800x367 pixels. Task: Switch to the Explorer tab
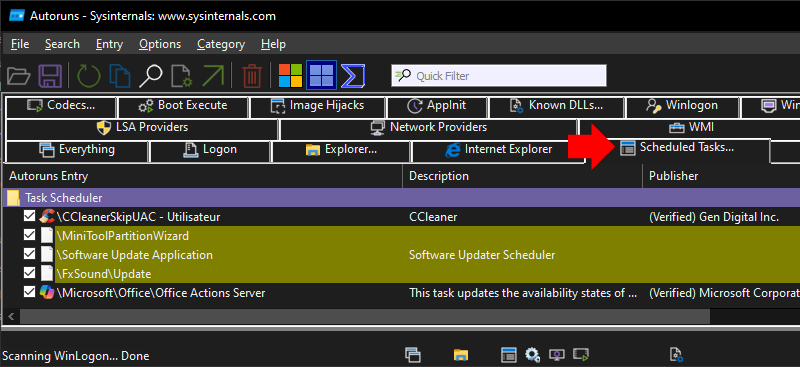point(341,151)
